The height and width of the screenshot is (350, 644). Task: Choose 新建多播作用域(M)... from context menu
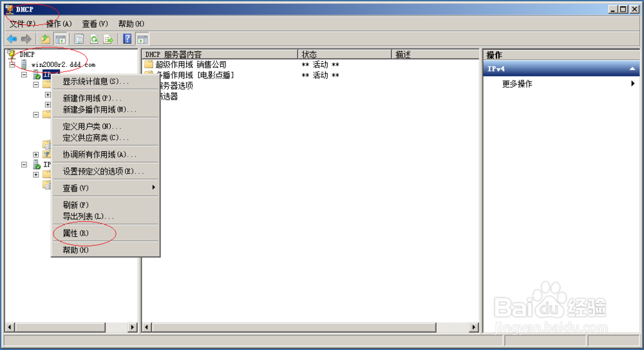106,109
